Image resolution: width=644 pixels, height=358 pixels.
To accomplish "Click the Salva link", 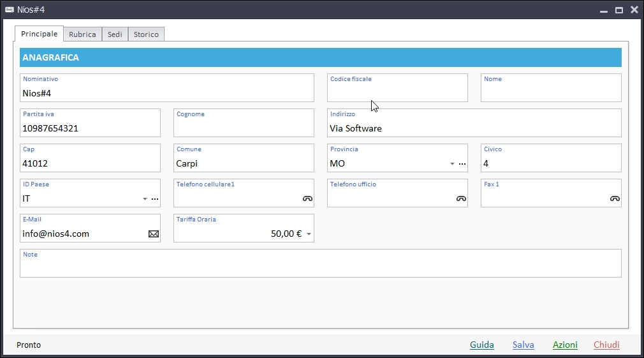I will click(x=523, y=345).
